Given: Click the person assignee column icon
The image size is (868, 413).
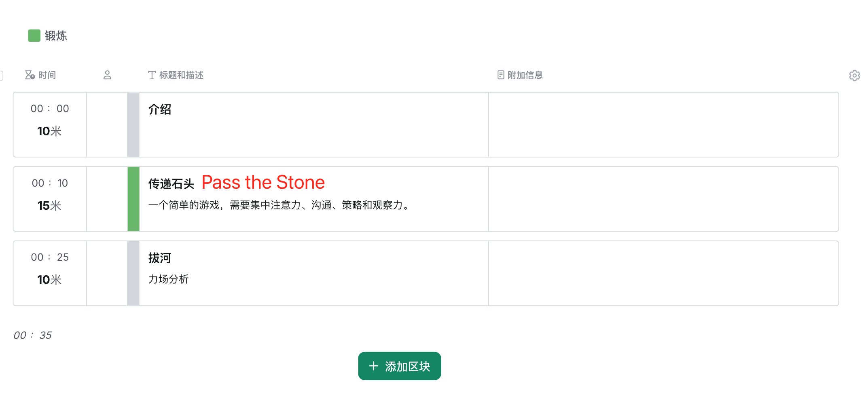Looking at the screenshot, I should 107,75.
